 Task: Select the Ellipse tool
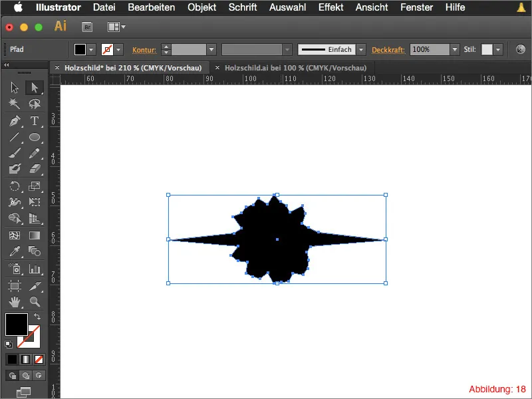pyautogui.click(x=35, y=137)
